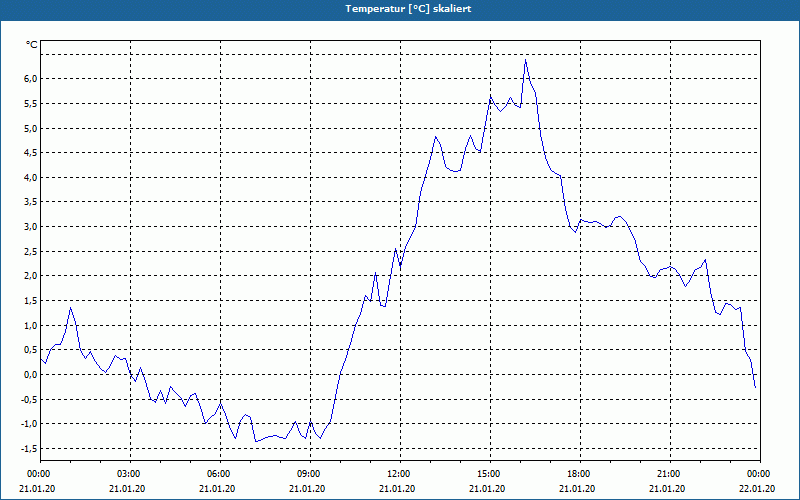Click the 1,0 y-axis value
This screenshot has width=800, height=500.
pyautogui.click(x=31, y=326)
